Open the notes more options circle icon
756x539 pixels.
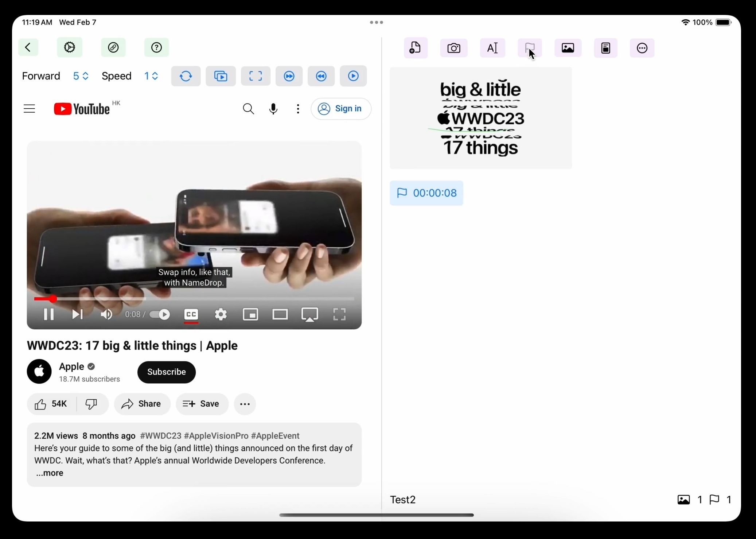point(642,48)
